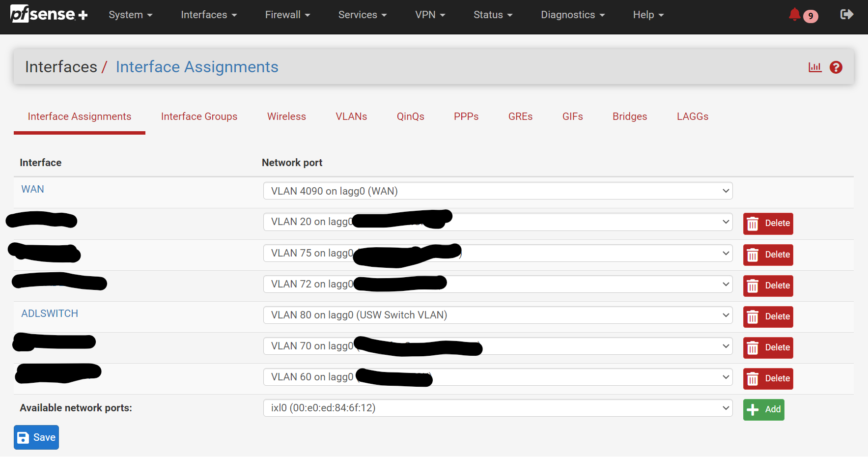This screenshot has width=868, height=457.
Task: Delete the ADLSWITCH VLAN 80 assignment
Action: pos(768,317)
